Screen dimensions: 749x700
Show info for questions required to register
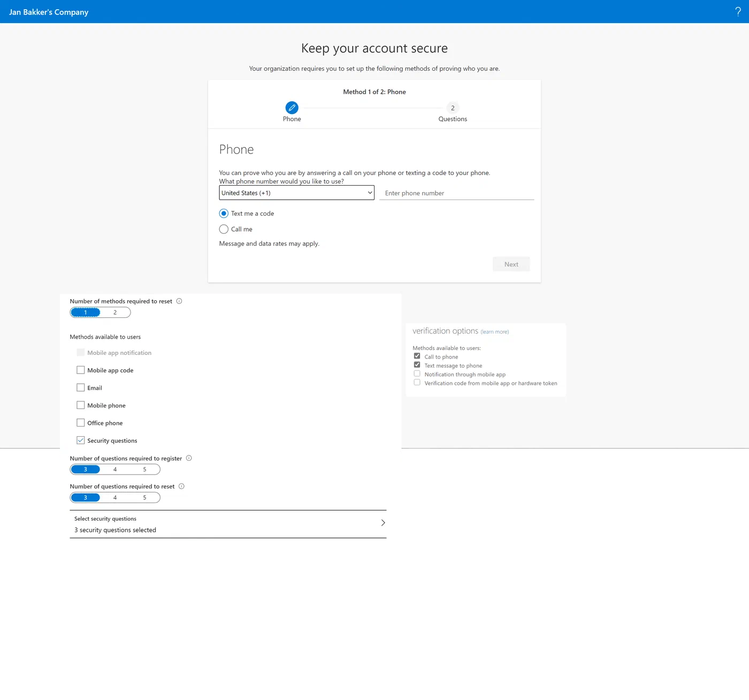coord(189,458)
